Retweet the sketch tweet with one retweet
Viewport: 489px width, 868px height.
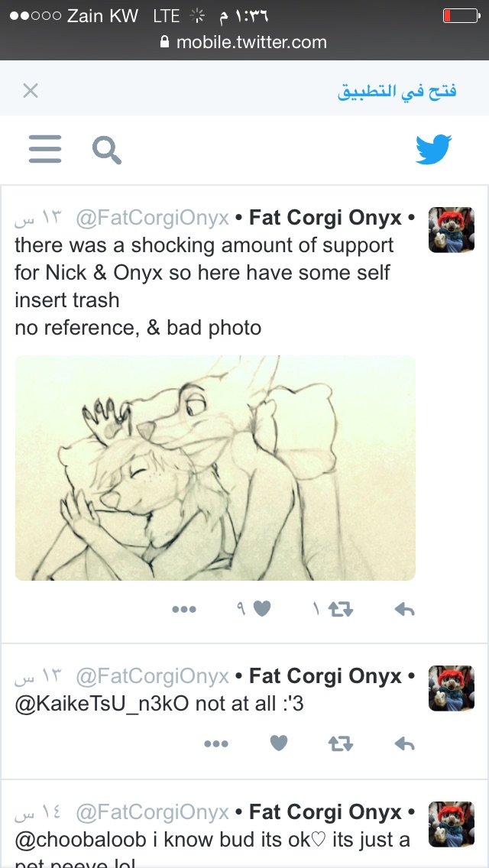pos(341,610)
